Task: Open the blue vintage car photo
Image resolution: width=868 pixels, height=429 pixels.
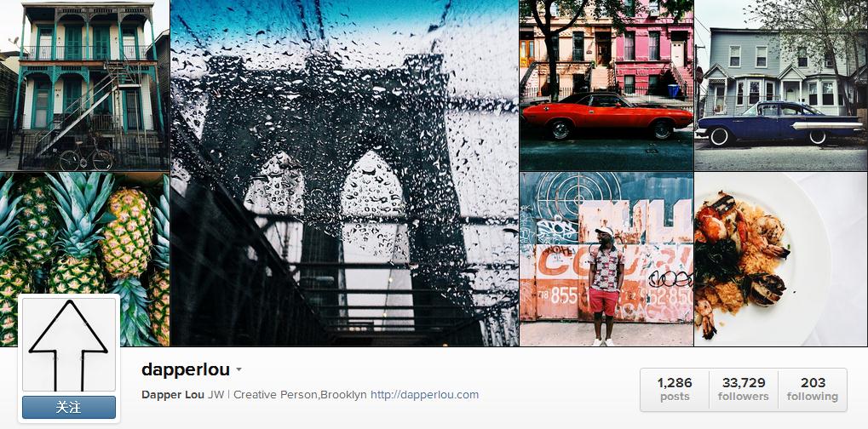Action: click(781, 85)
